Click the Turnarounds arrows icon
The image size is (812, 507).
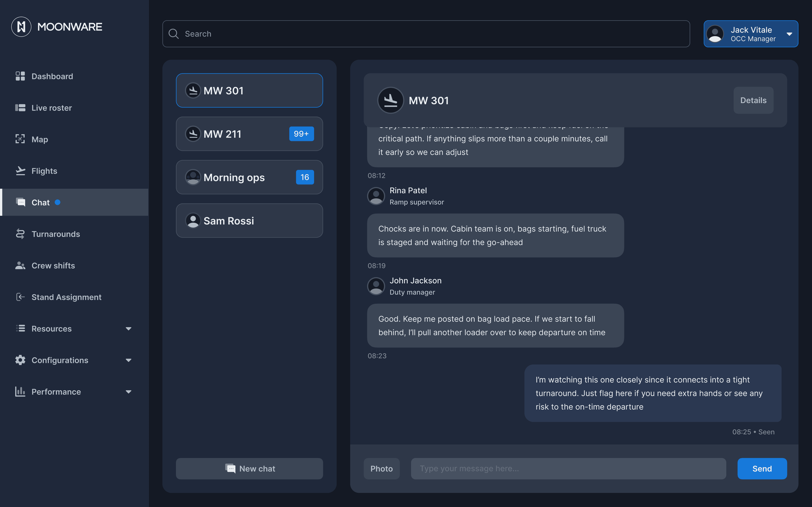point(20,234)
